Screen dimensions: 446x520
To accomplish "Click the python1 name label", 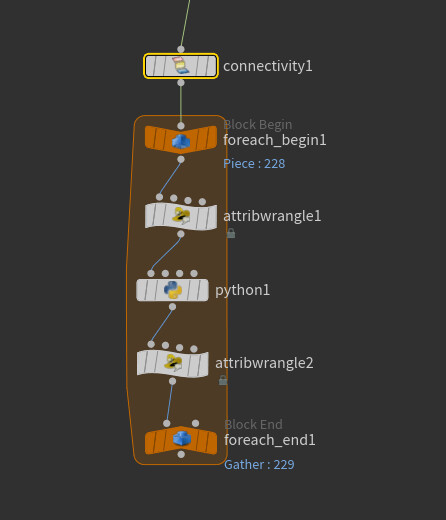I will coord(242,290).
